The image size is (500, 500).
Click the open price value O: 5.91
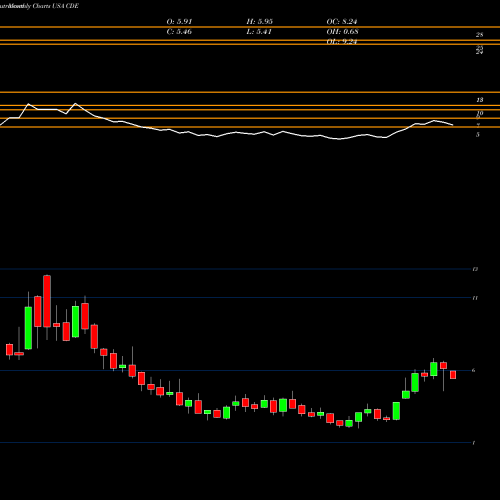(179, 22)
